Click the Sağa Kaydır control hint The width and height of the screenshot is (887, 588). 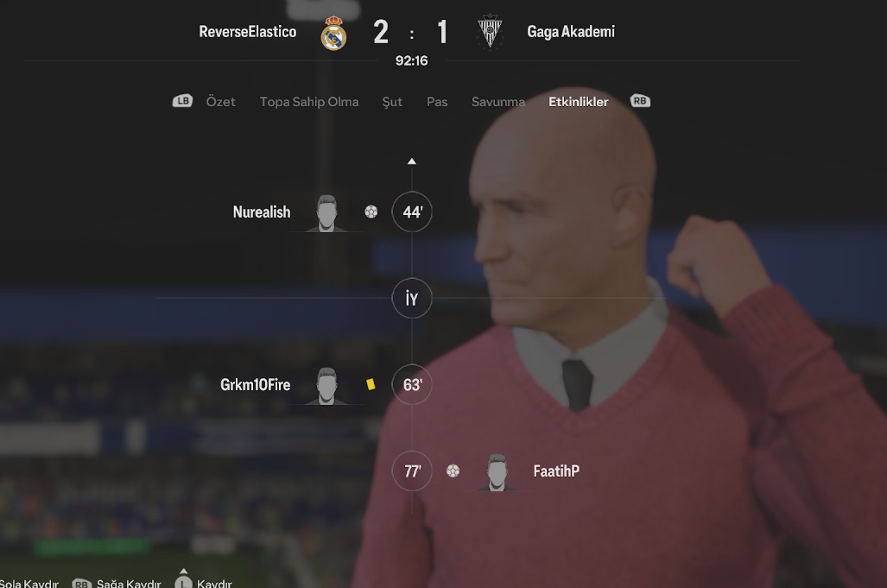click(x=117, y=583)
